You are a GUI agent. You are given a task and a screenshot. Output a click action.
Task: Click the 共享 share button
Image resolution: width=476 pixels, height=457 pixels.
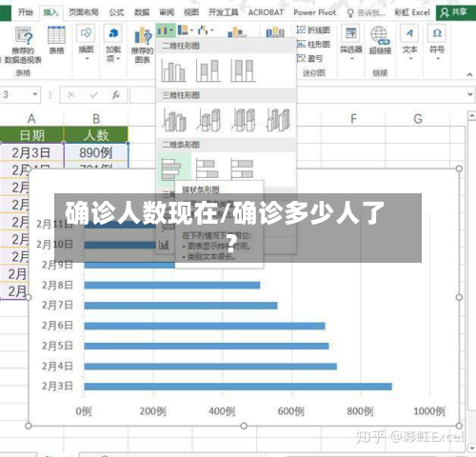point(455,12)
